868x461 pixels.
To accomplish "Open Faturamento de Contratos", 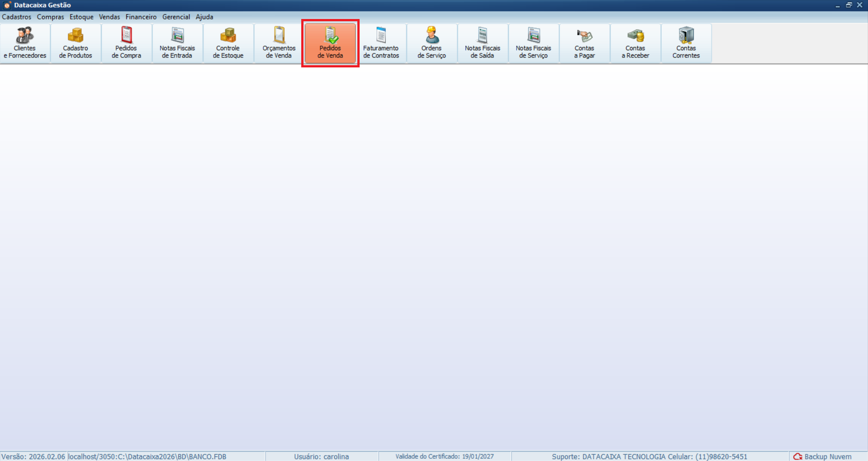I will (x=381, y=43).
